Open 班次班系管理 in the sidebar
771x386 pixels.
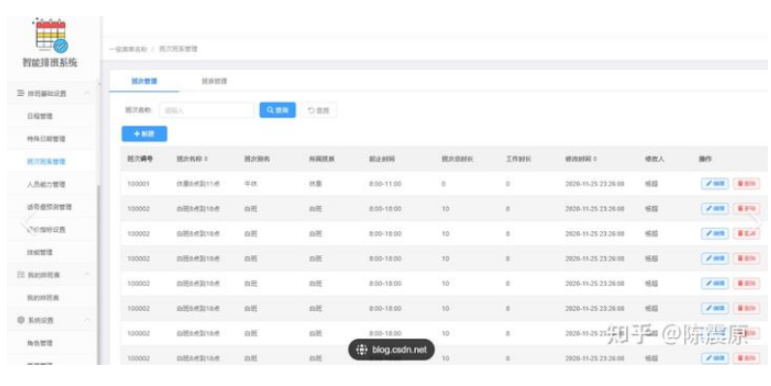[46, 161]
